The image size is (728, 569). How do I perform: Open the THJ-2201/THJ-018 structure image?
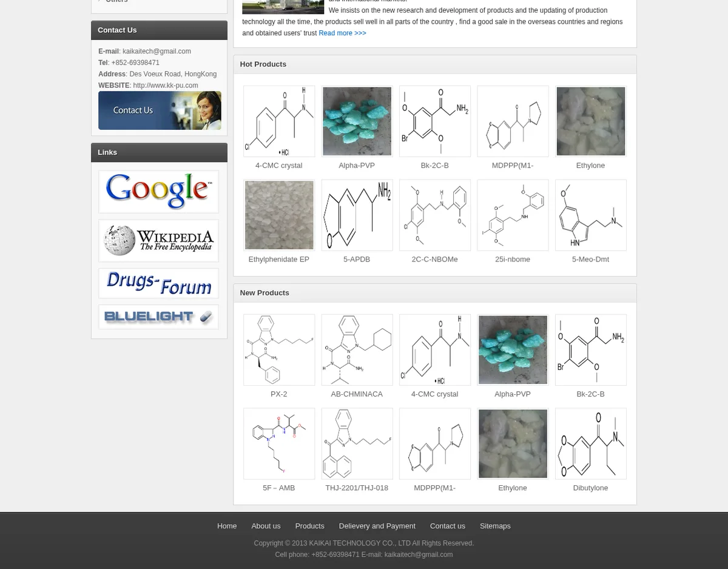coord(357,444)
